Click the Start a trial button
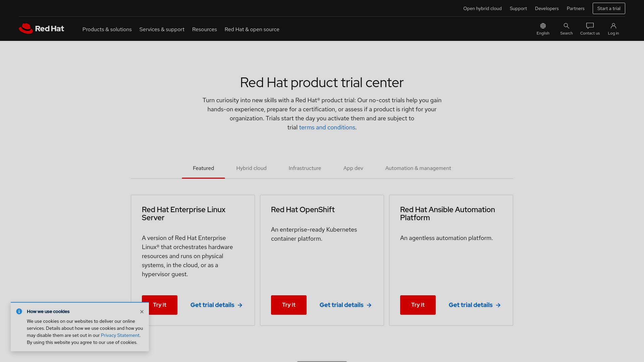Screen dimensions: 644x362 609,8
